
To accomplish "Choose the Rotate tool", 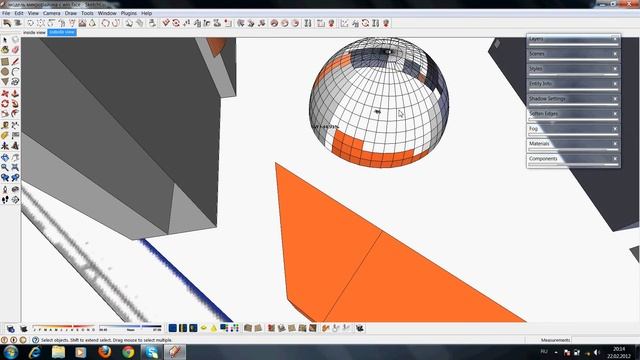I will click(x=5, y=104).
